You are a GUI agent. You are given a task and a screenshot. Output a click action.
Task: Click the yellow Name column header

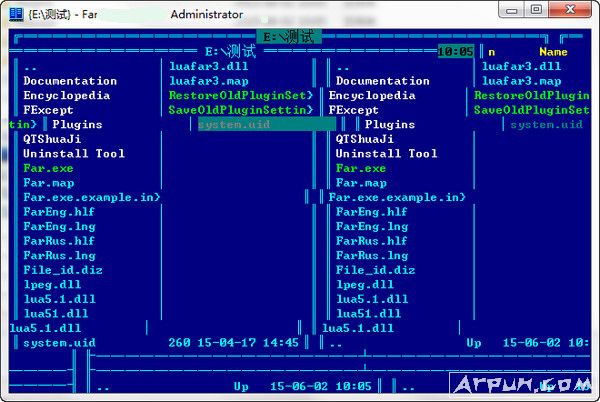(553, 52)
